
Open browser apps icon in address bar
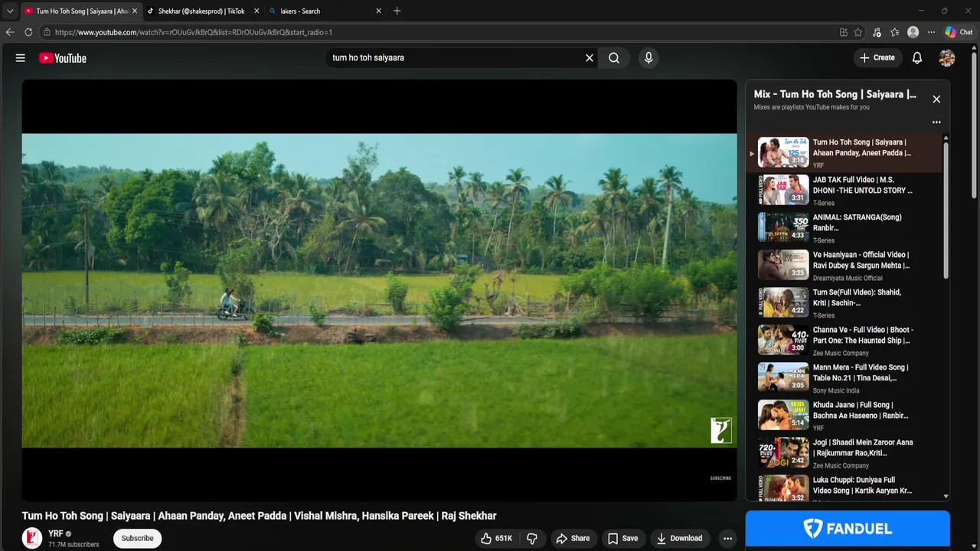coord(843,32)
